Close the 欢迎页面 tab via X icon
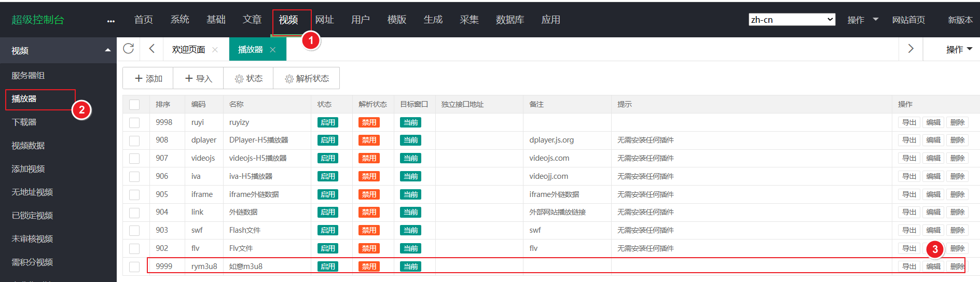 pyautogui.click(x=215, y=50)
